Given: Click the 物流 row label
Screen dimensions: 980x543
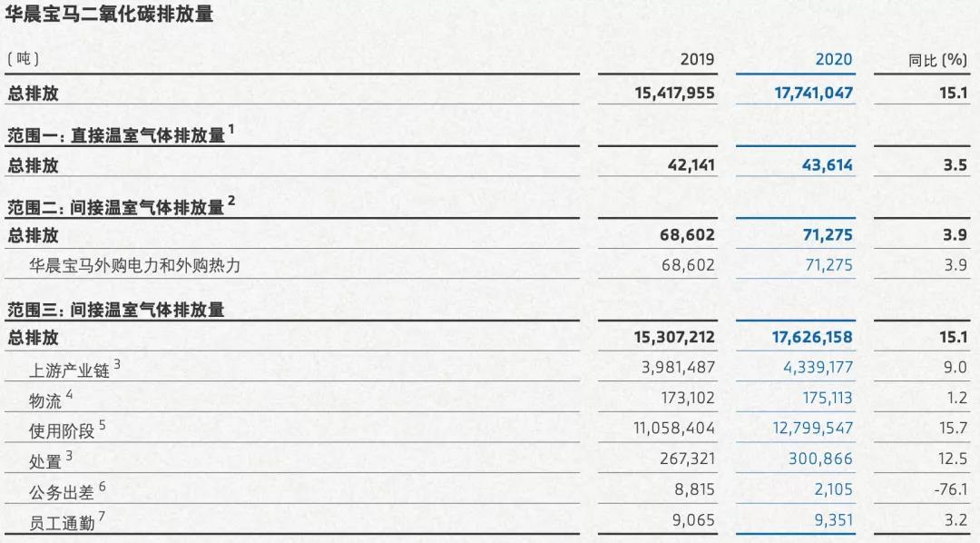Looking at the screenshot, I should pyautogui.click(x=45, y=399).
